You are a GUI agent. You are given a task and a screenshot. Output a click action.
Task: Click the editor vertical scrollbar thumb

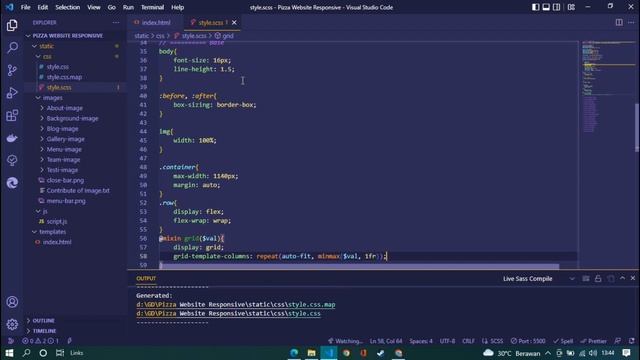pyautogui.click(x=637, y=128)
